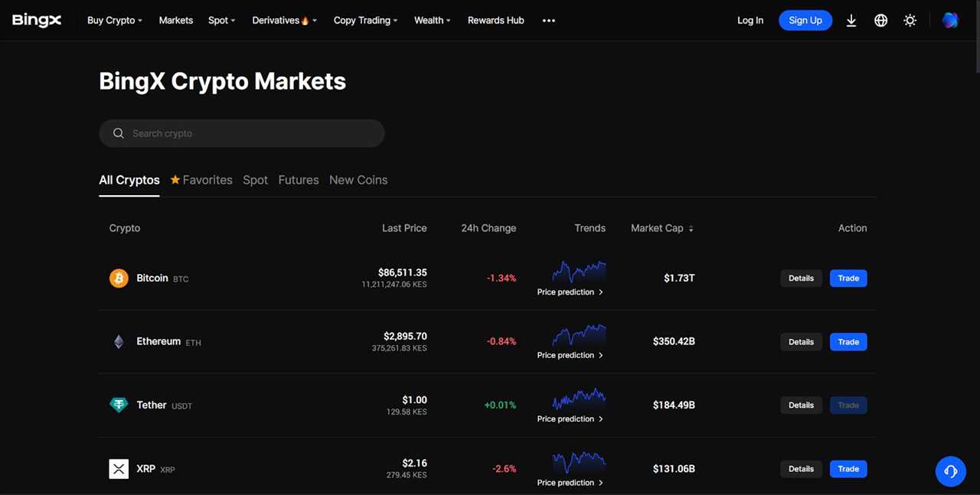
Task: Click the app download icon in top bar
Action: [x=851, y=20]
